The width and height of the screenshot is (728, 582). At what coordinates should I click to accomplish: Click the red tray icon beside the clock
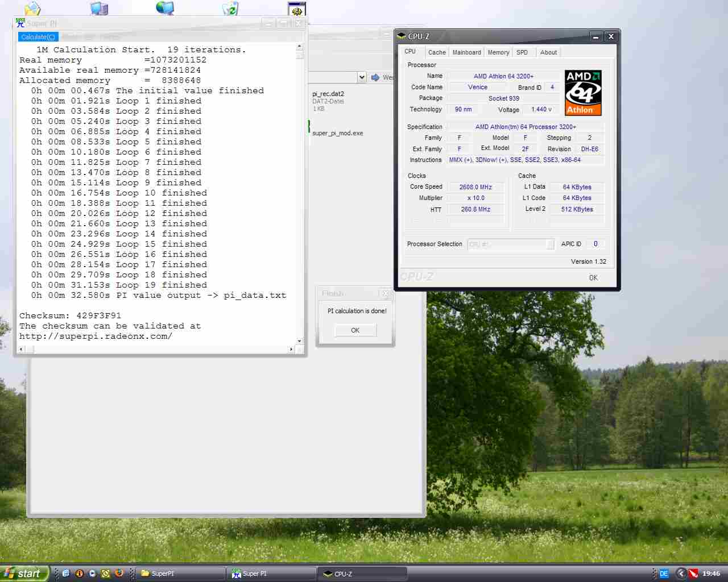693,573
